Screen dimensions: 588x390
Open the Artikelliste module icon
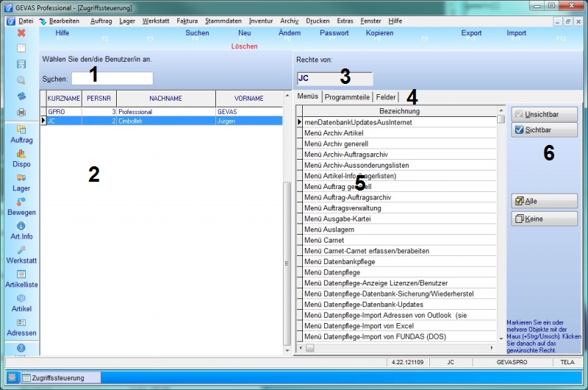[x=21, y=279]
